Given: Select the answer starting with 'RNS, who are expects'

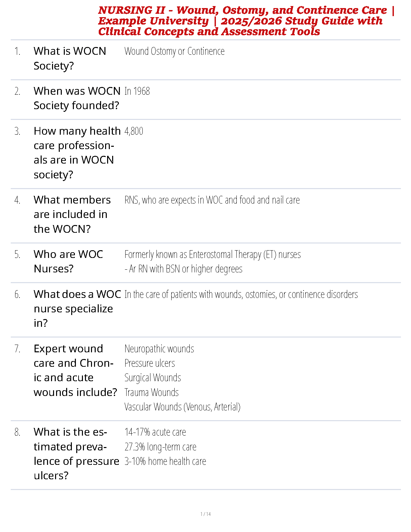Looking at the screenshot, I should pyautogui.click(x=212, y=200).
